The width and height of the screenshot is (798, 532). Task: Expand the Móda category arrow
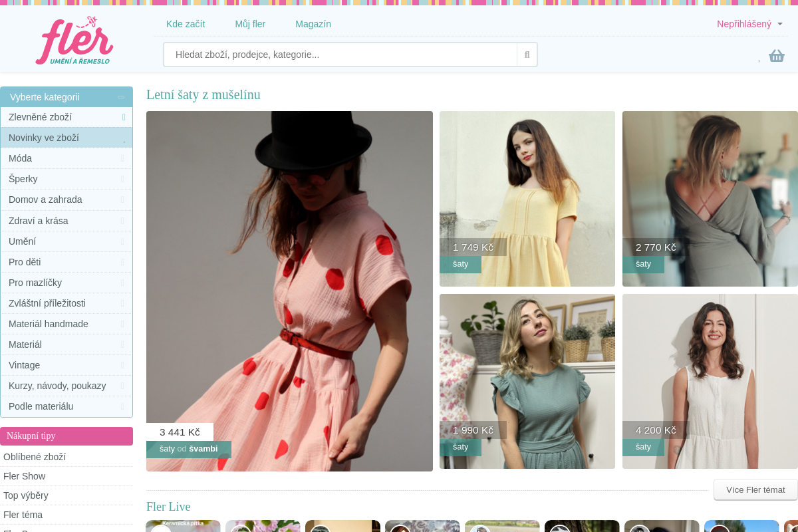[122, 158]
